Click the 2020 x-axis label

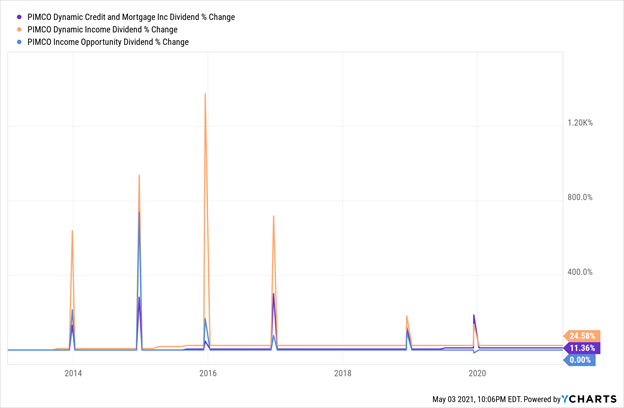477,373
